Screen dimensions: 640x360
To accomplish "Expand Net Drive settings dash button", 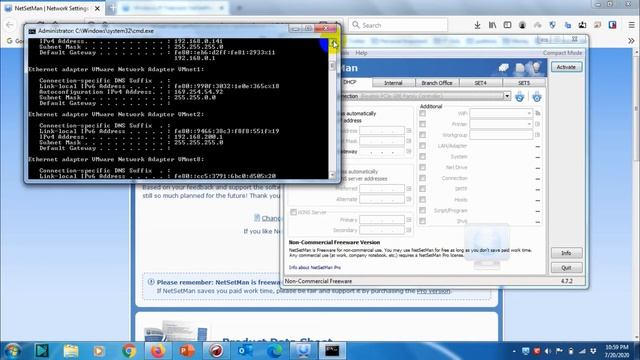I will pyautogui.click(x=538, y=168).
